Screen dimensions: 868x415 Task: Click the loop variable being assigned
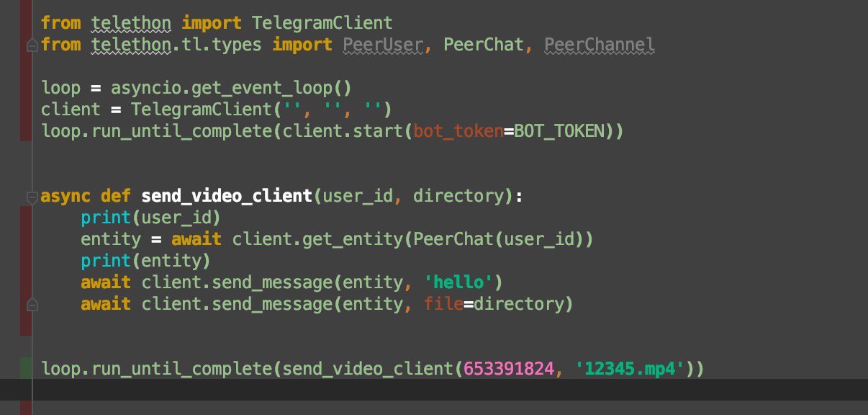pyautogui.click(x=61, y=88)
